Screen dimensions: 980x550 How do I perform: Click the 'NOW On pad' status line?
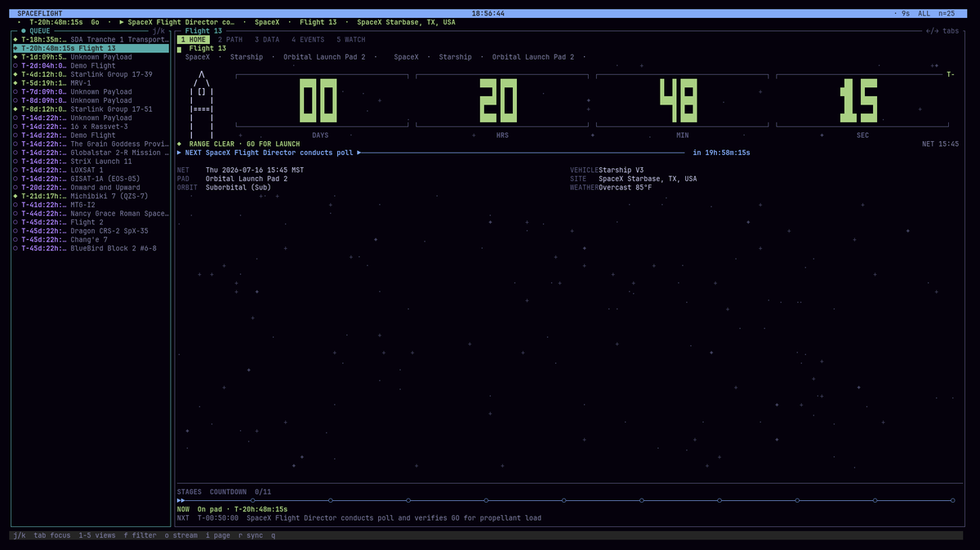coord(233,509)
